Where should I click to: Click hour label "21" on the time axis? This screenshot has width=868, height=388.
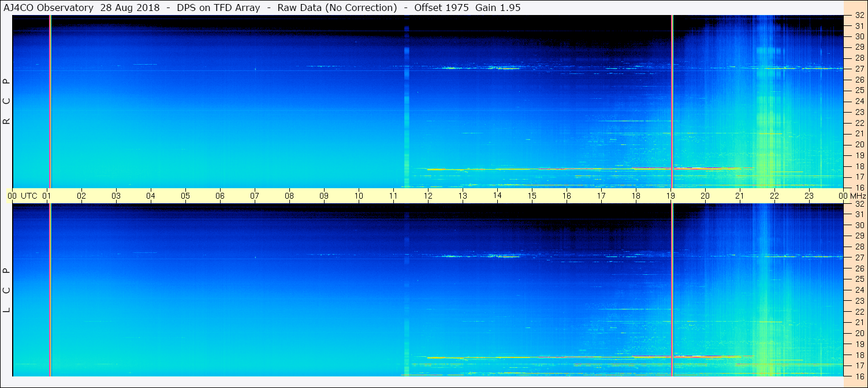point(740,196)
